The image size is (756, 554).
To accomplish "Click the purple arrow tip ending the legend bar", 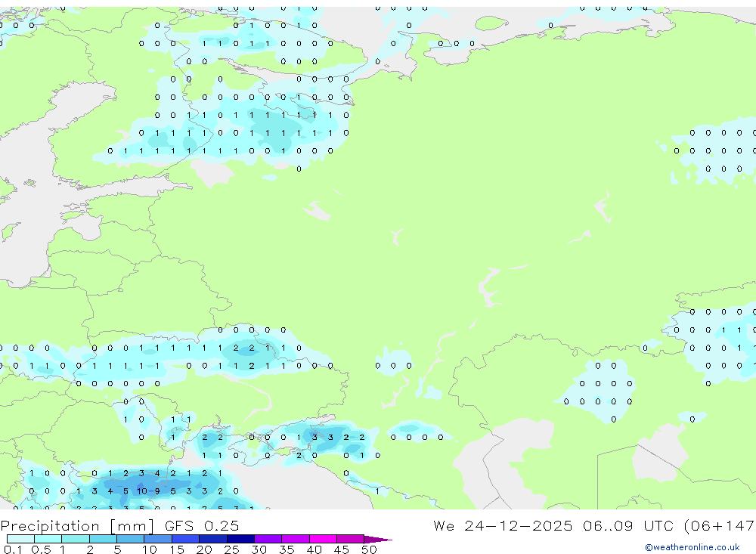I will [x=378, y=539].
